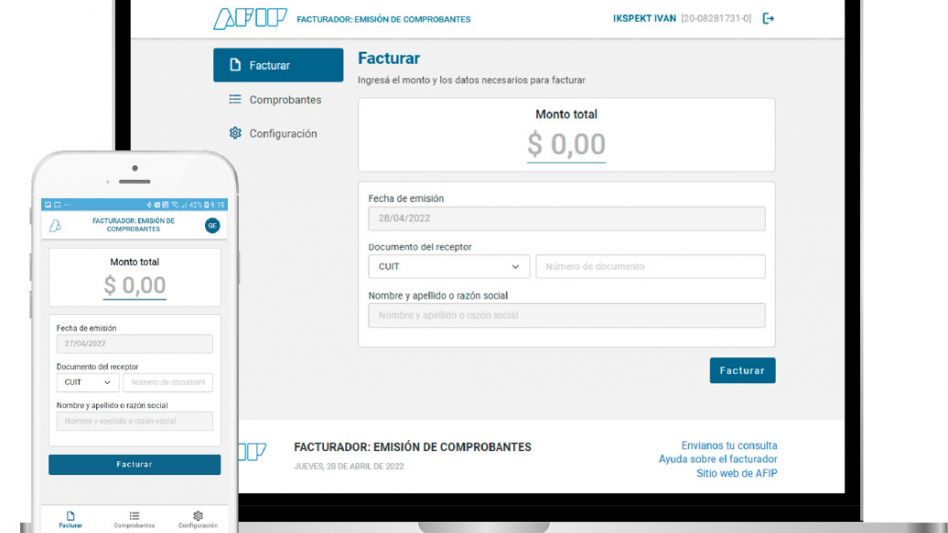Tap the wide Facturar button on phone
Screen dimensions: 948x533
click(135, 465)
